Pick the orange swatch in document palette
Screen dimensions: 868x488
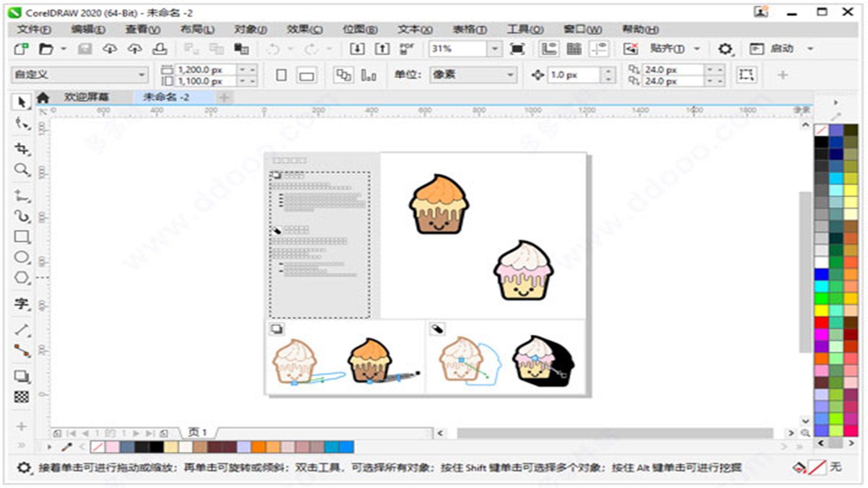click(259, 447)
